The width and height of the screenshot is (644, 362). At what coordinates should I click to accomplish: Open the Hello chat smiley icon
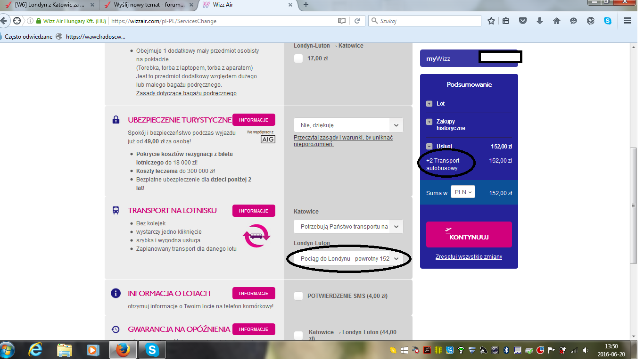573,21
